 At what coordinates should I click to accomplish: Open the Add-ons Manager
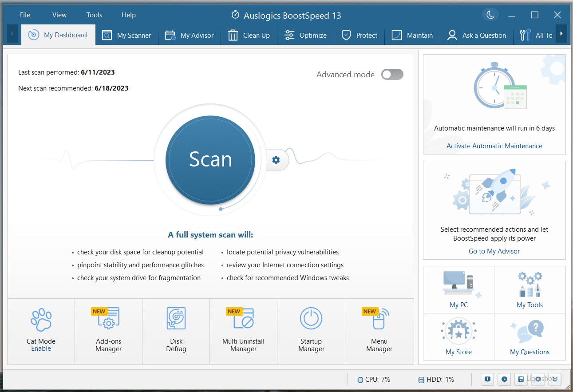(108, 331)
